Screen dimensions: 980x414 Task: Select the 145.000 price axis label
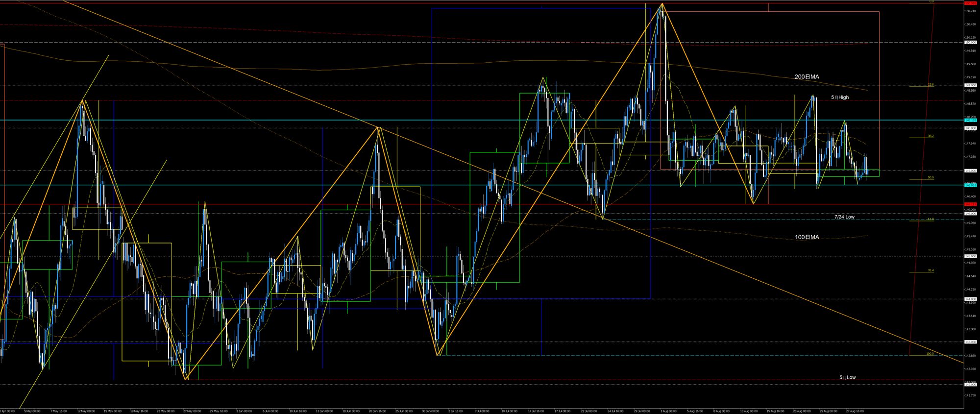pos(970,256)
